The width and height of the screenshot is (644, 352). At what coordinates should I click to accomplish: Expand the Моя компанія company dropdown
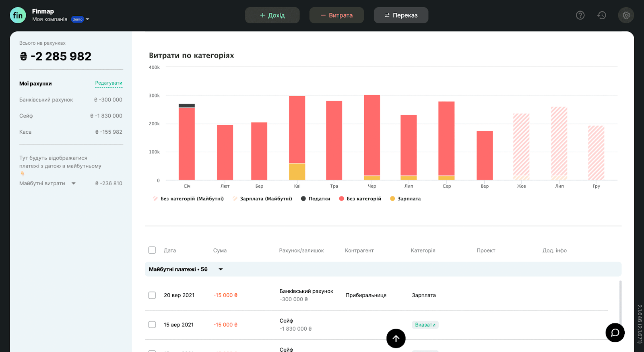(87, 19)
